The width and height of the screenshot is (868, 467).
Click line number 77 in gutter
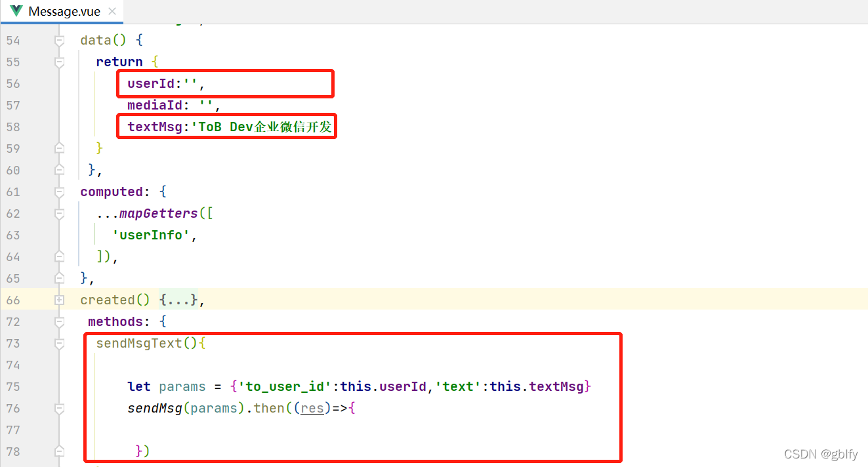(x=14, y=430)
